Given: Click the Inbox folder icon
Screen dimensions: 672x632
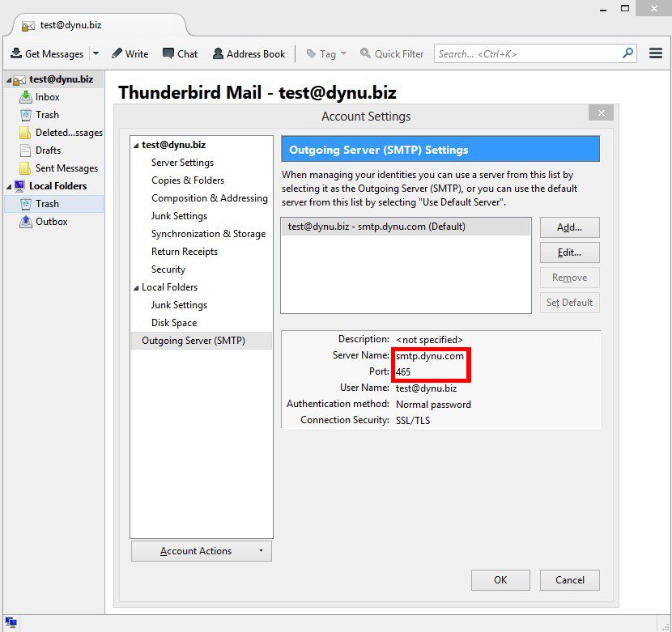Looking at the screenshot, I should coord(25,97).
